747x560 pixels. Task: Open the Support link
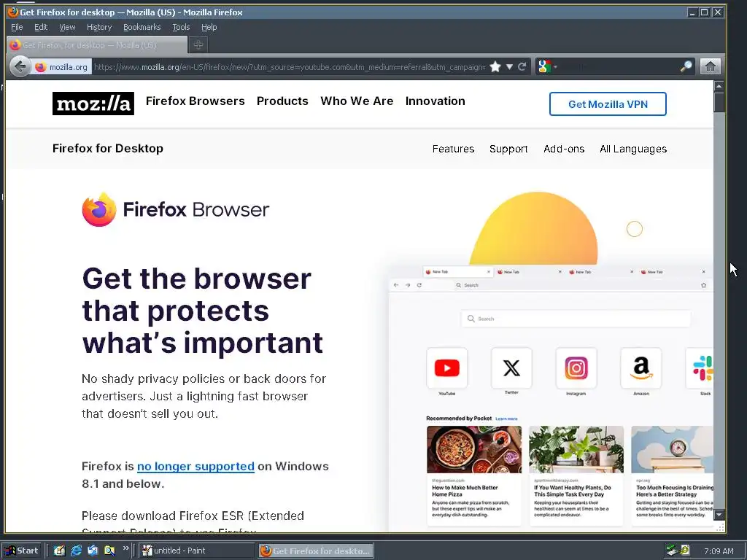tap(508, 149)
